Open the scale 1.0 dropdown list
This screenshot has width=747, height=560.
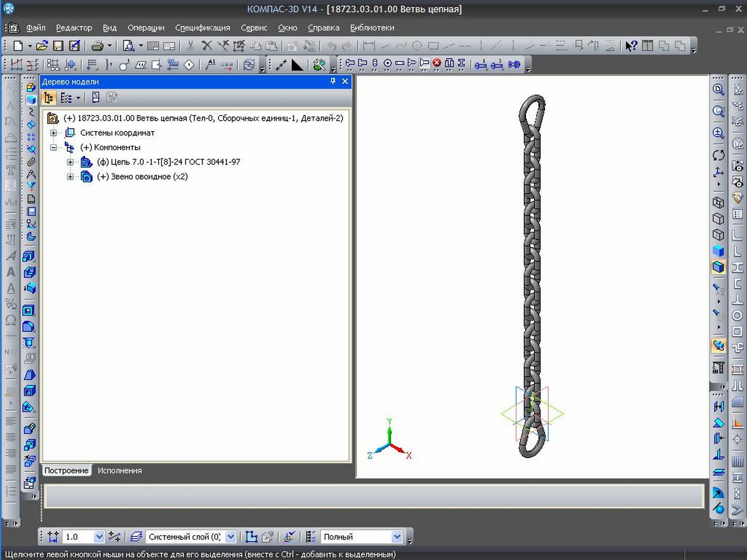[99, 537]
